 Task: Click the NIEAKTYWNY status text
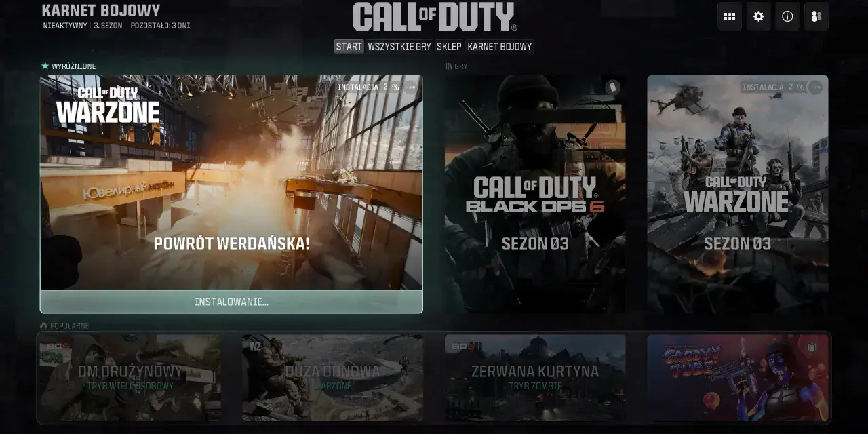[x=64, y=26]
